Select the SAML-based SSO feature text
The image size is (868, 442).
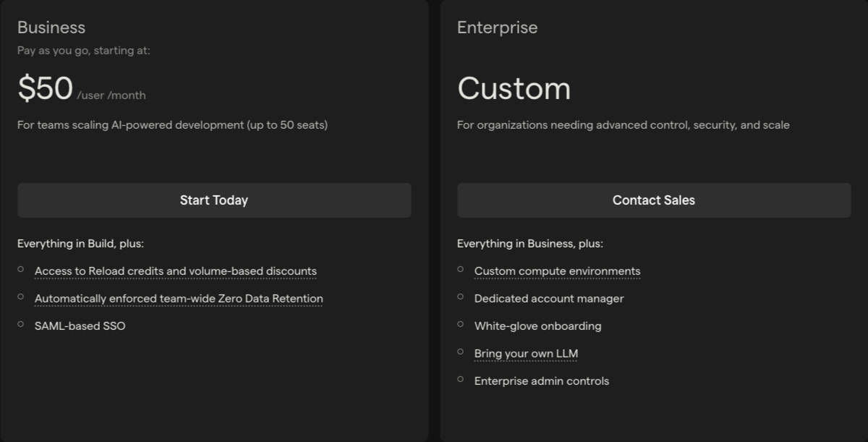click(80, 326)
